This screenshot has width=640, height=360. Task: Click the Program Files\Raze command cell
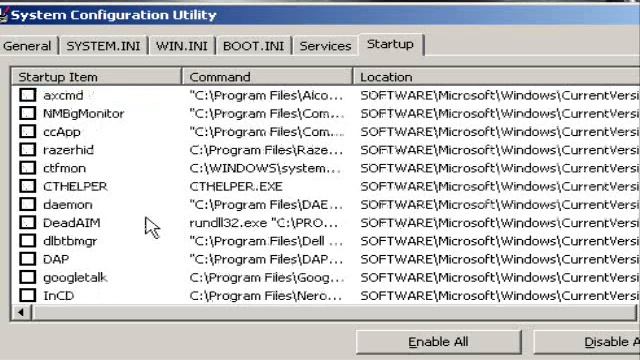click(x=267, y=150)
